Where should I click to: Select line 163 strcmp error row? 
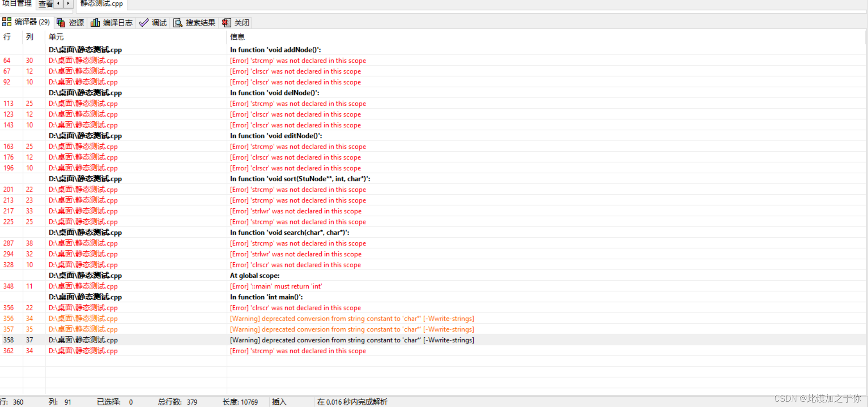(x=433, y=147)
